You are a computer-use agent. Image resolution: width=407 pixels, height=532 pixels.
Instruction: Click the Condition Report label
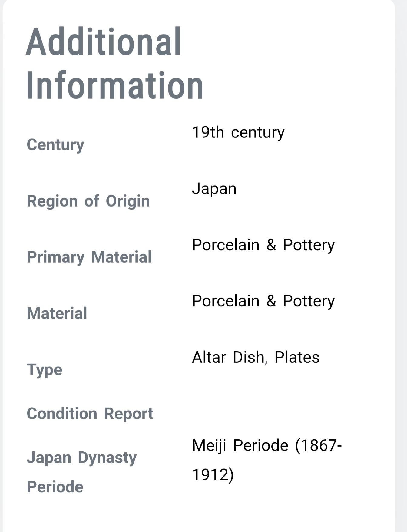[90, 414]
